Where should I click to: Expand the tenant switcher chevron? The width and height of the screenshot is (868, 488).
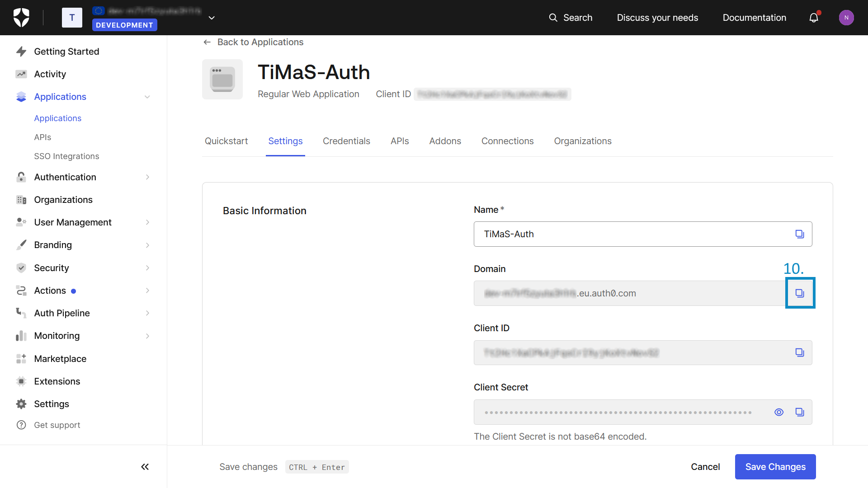(212, 18)
